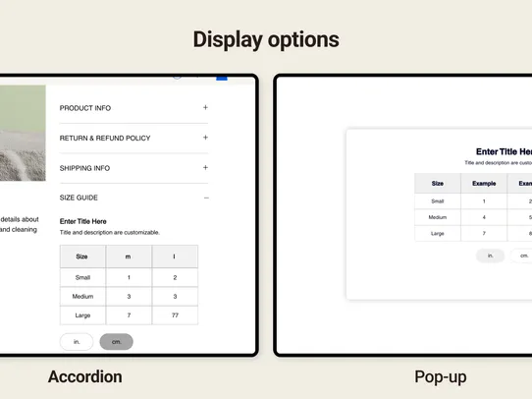Select the Small row in accordion table
The height and width of the screenshot is (399, 532).
click(x=129, y=277)
